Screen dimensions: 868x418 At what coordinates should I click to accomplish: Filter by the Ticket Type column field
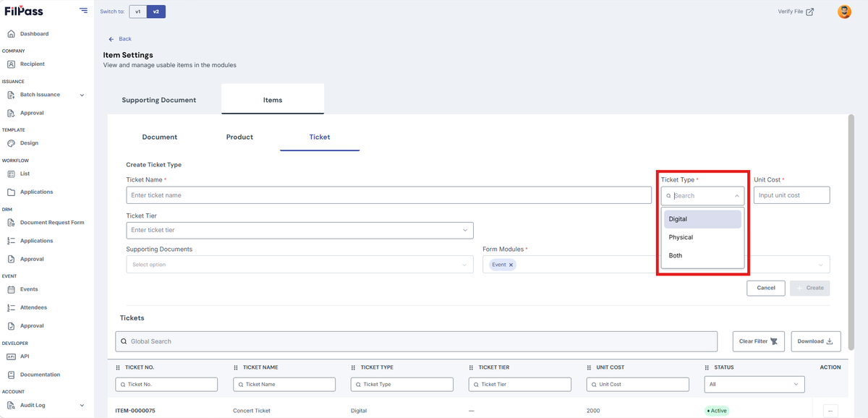point(402,385)
